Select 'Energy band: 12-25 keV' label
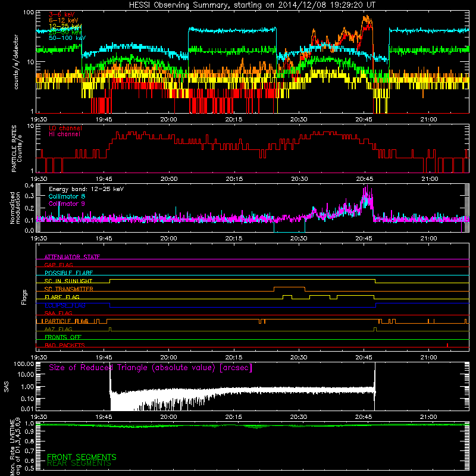This screenshot has height=476, width=476. pos(86,189)
